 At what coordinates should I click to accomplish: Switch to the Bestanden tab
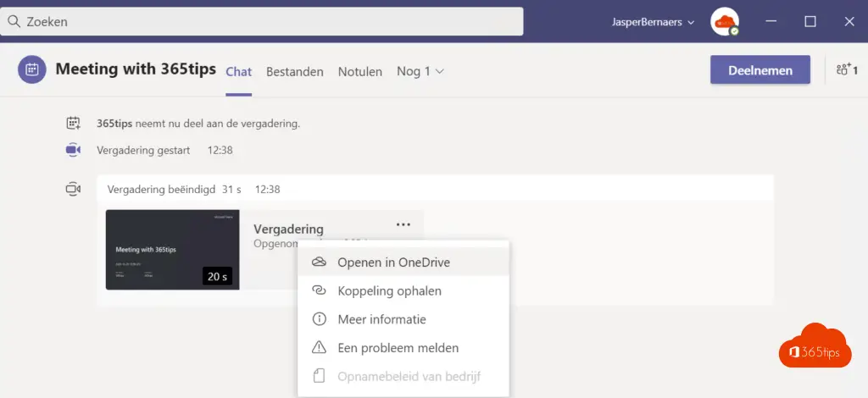[295, 72]
